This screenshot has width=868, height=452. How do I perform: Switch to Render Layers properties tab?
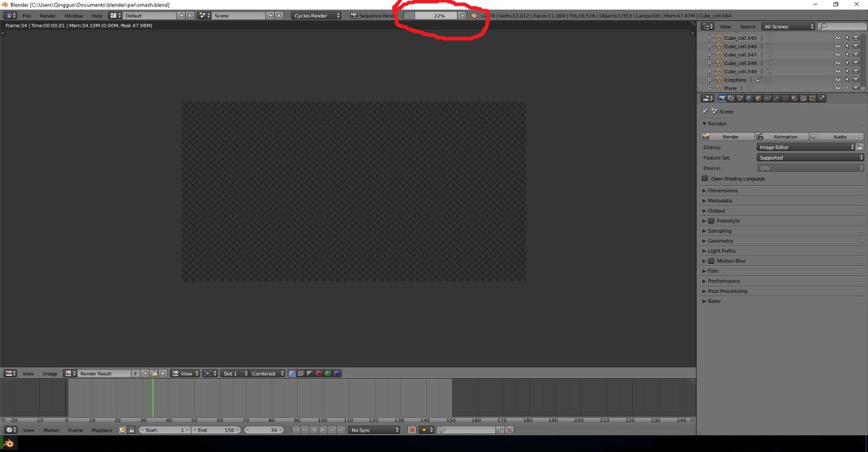(x=731, y=98)
